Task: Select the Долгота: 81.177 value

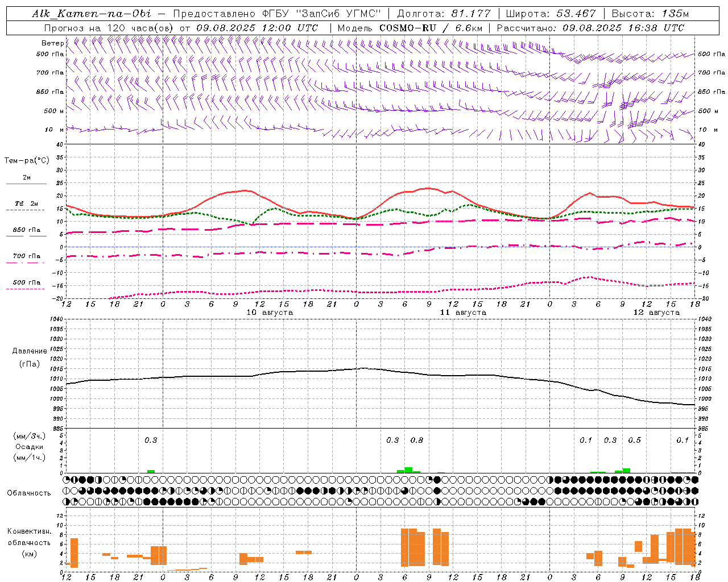Action: (444, 14)
